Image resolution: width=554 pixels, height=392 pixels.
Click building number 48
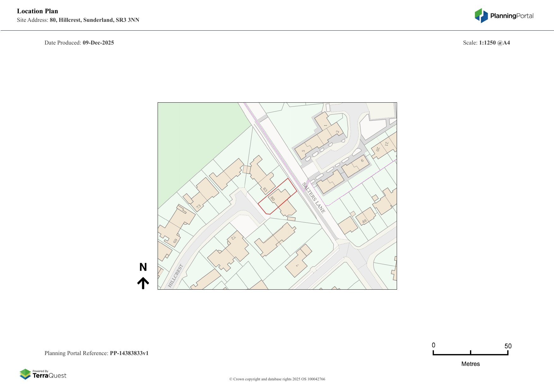click(x=364, y=221)
